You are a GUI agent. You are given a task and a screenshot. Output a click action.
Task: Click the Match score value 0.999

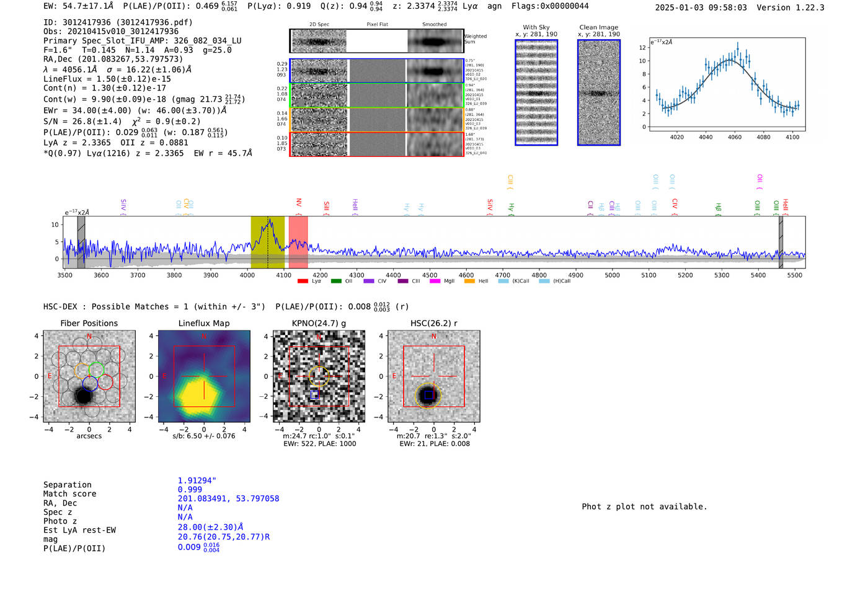[190, 489]
